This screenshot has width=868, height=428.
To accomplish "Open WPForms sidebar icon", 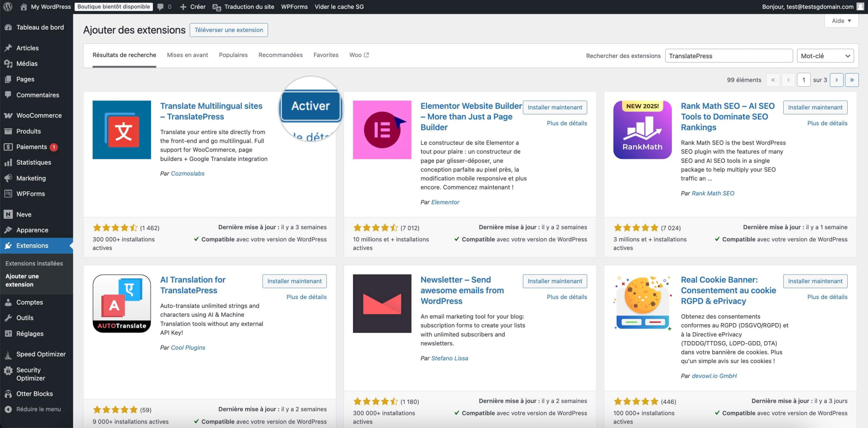I will [x=8, y=193].
